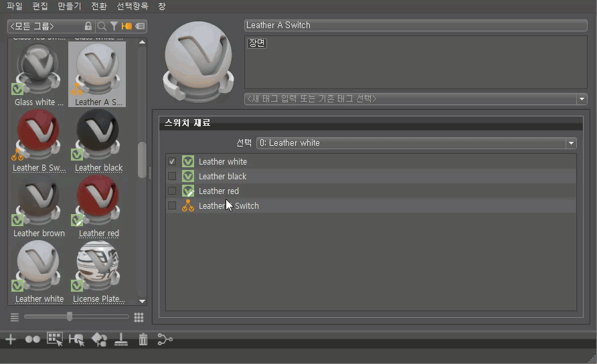Uncheck the Leather white checkbox
The image size is (597, 364).
(x=172, y=161)
